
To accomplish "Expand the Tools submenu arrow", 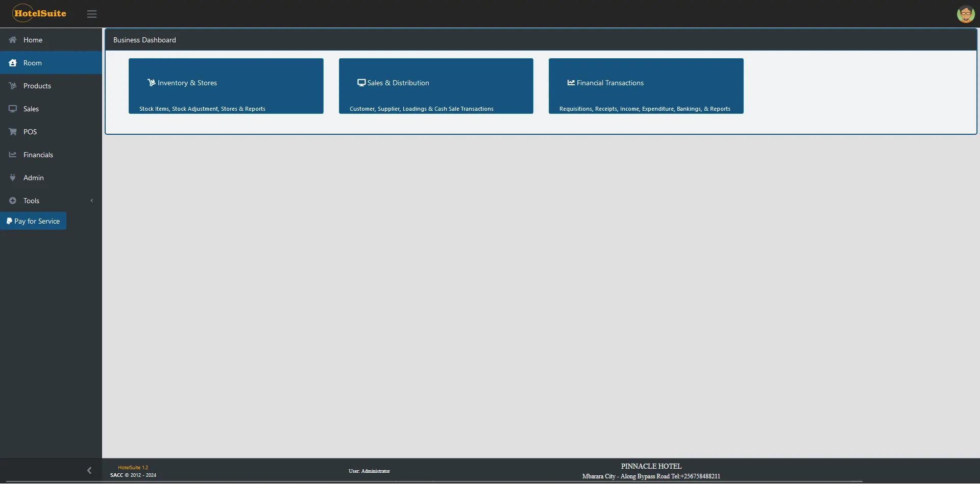I will pyautogui.click(x=92, y=201).
